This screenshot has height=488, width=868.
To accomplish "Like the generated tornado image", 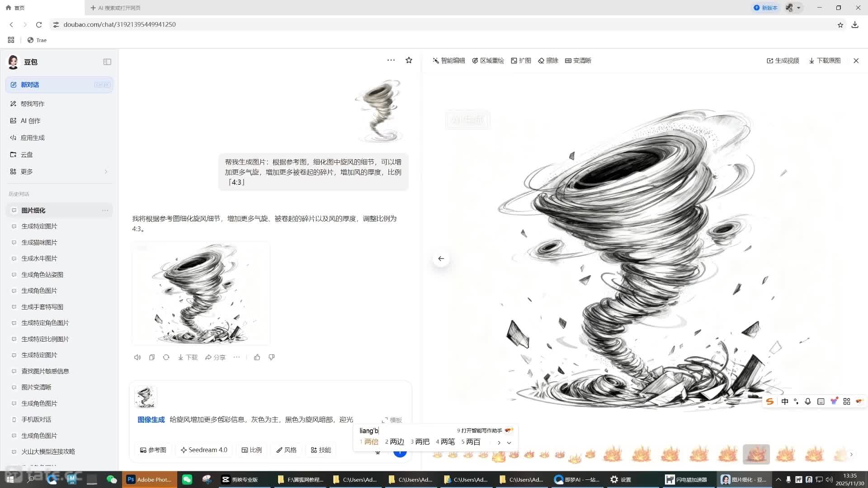I will 257,357.
